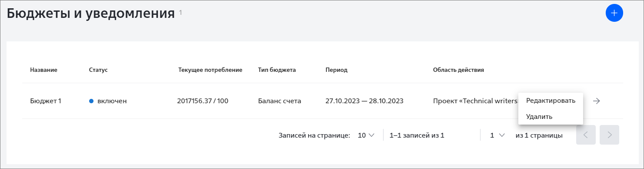Viewport: 644px width, 169px height.
Task: Open the records per page dropdown showing 10
Action: click(366, 135)
